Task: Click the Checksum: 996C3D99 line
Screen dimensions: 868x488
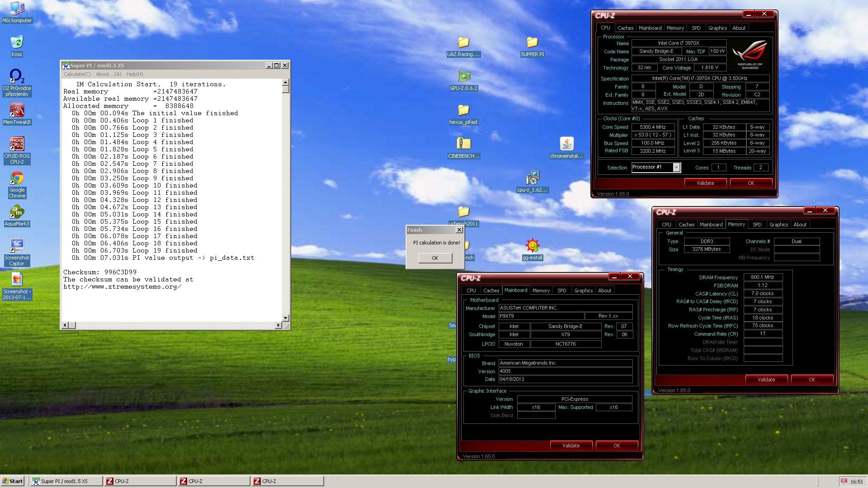Action: pos(100,272)
